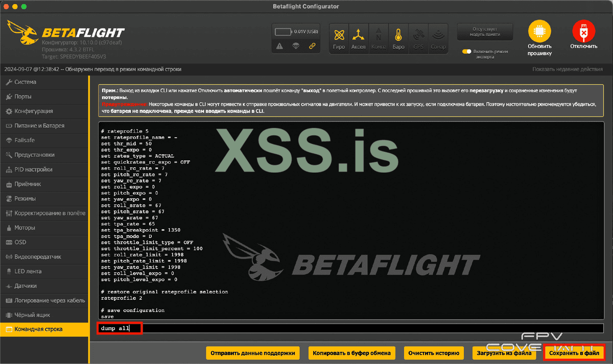Click line '# rateprofile 5' in output
The height and width of the screenshot is (364, 613).
125,131
